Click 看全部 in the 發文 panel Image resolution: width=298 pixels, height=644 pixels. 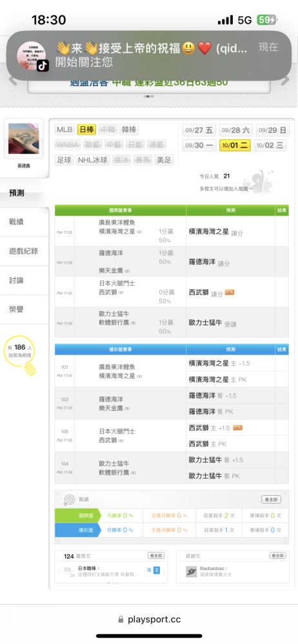coord(156,556)
